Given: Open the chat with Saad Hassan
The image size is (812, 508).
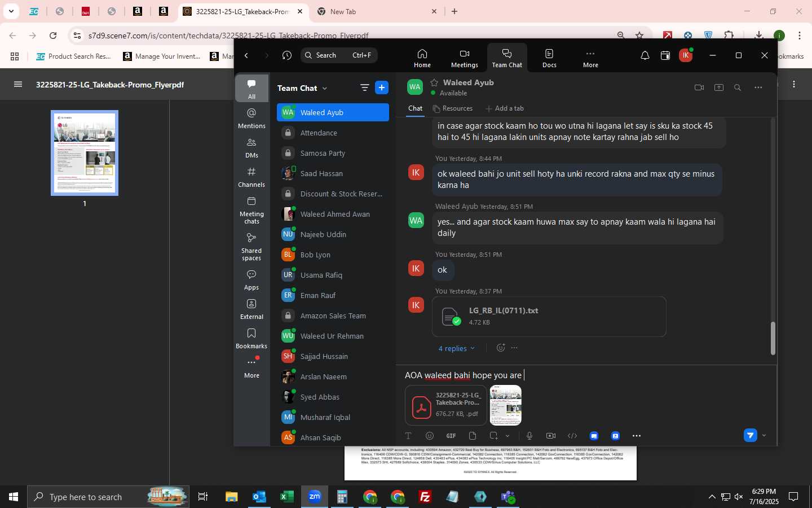Looking at the screenshot, I should (333, 173).
